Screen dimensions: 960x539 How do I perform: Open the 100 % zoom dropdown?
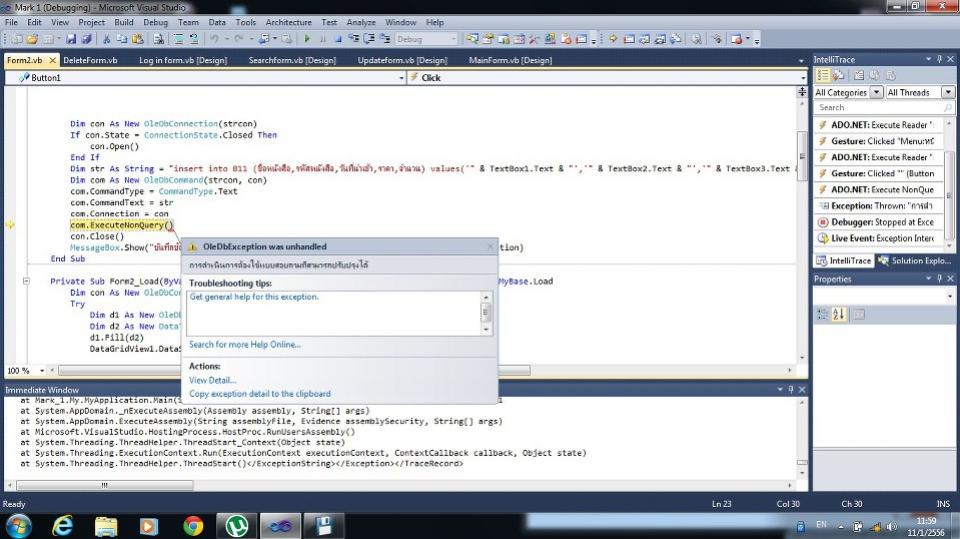click(42, 371)
